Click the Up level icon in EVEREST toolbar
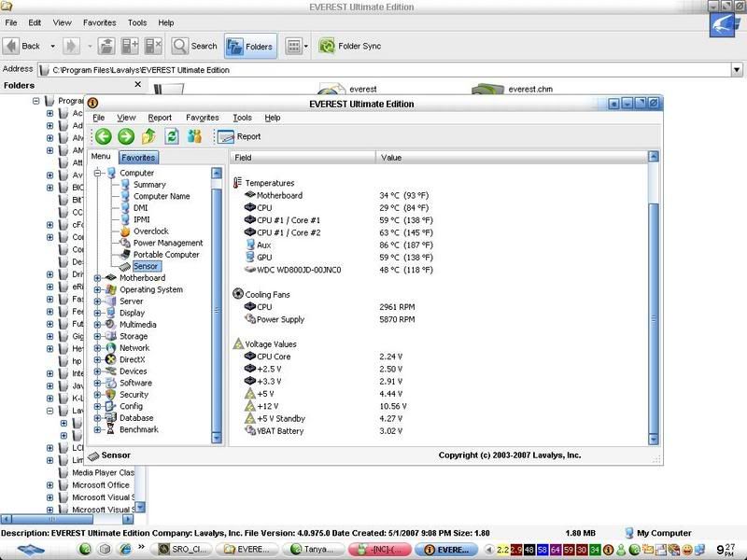This screenshot has height=560, width=747. 149,136
